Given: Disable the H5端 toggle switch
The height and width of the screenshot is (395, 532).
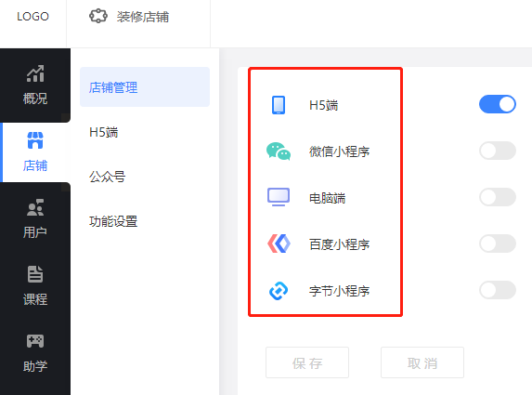Looking at the screenshot, I should (x=498, y=104).
